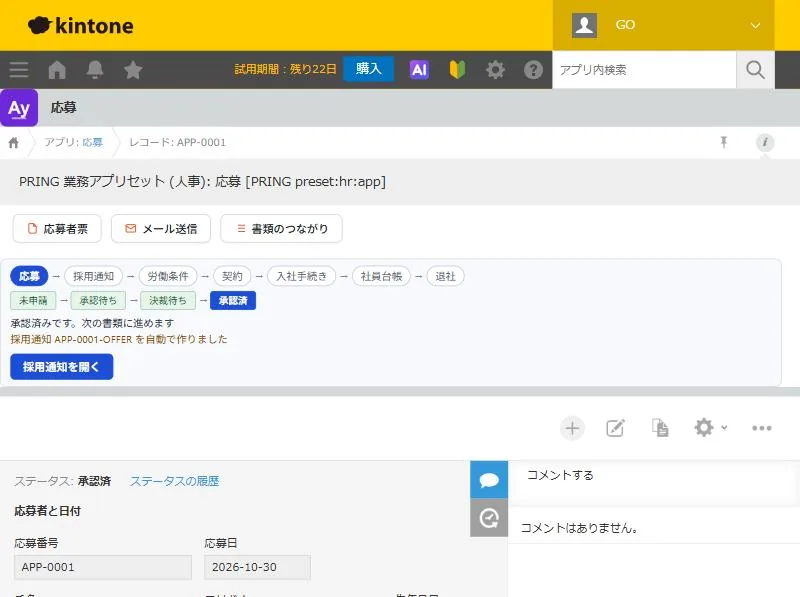Open the hamburger menu in the header
Image resolution: width=800 pixels, height=597 pixels.
(19, 69)
